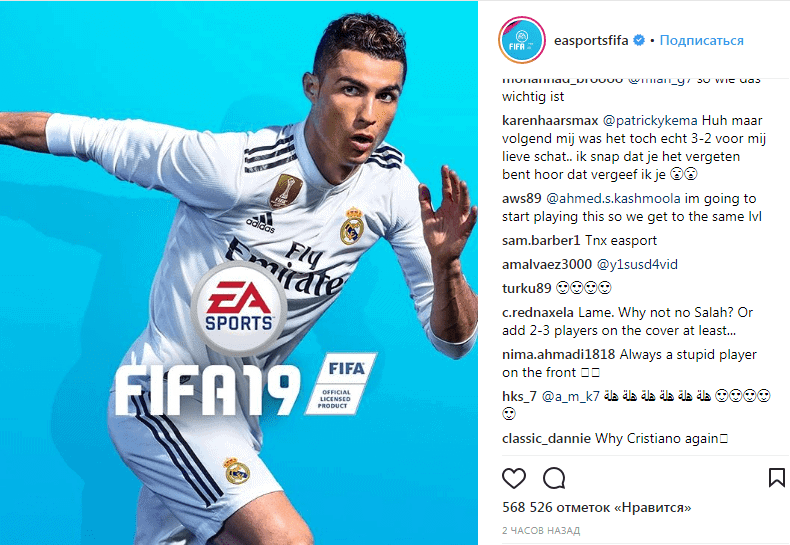Screen dimensions: 790x545
Task: View classic_dannie commenter profile
Action: pyautogui.click(x=546, y=439)
